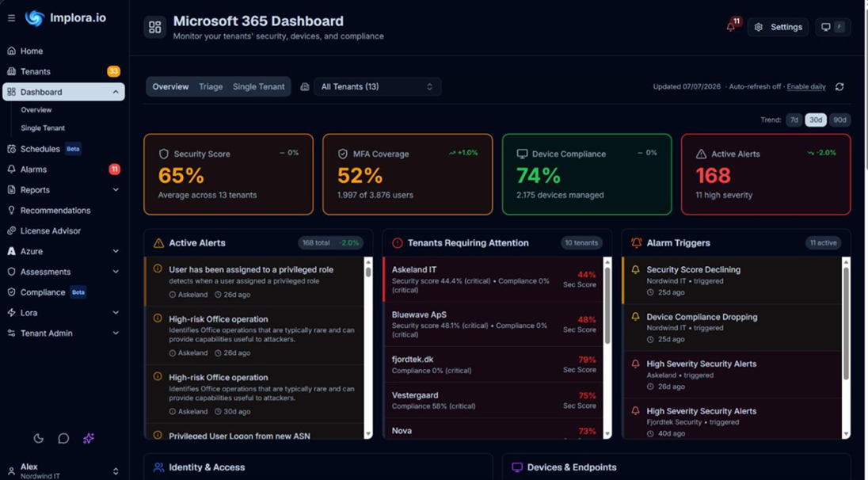Toggle dark mode moon icon
This screenshot has width=868, height=480.
pos(38,439)
